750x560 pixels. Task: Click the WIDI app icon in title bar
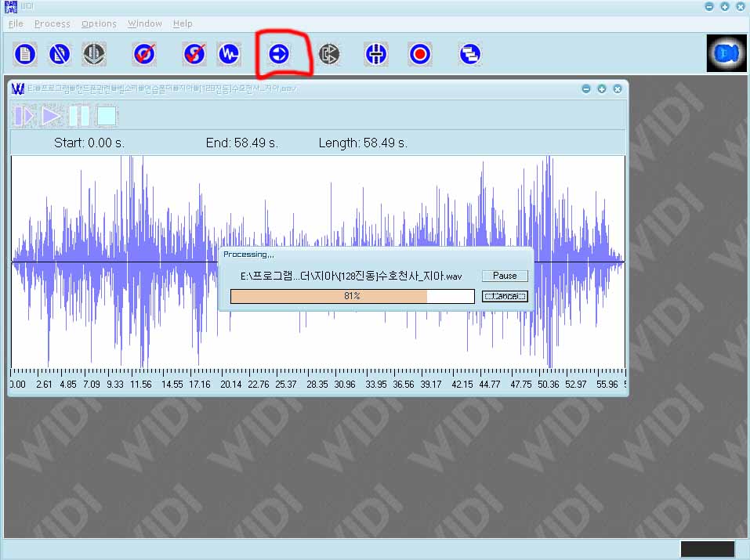10,7
